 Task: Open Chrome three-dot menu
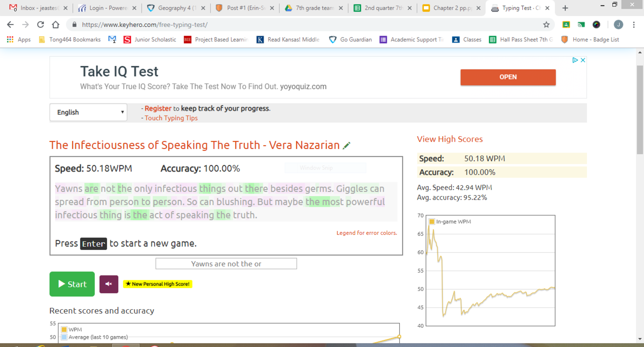634,25
